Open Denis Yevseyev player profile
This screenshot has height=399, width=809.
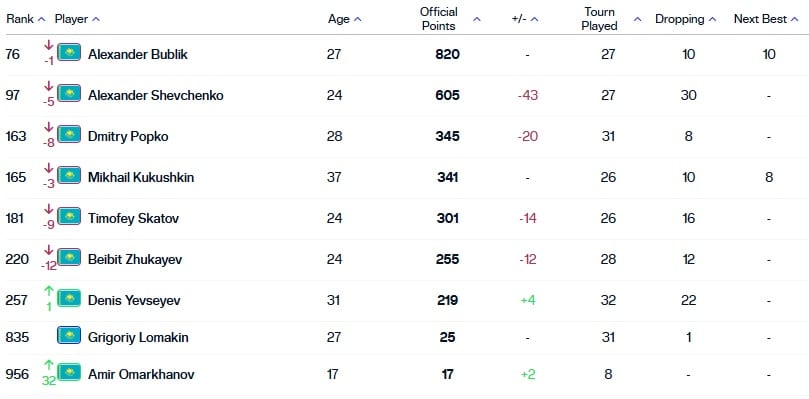coord(134,300)
